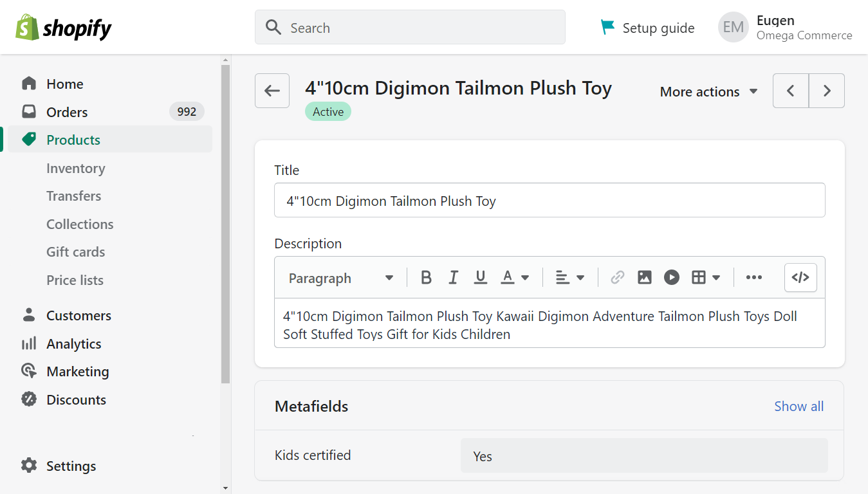This screenshot has width=868, height=494.
Task: Go back with the left arrow button
Action: (x=272, y=91)
